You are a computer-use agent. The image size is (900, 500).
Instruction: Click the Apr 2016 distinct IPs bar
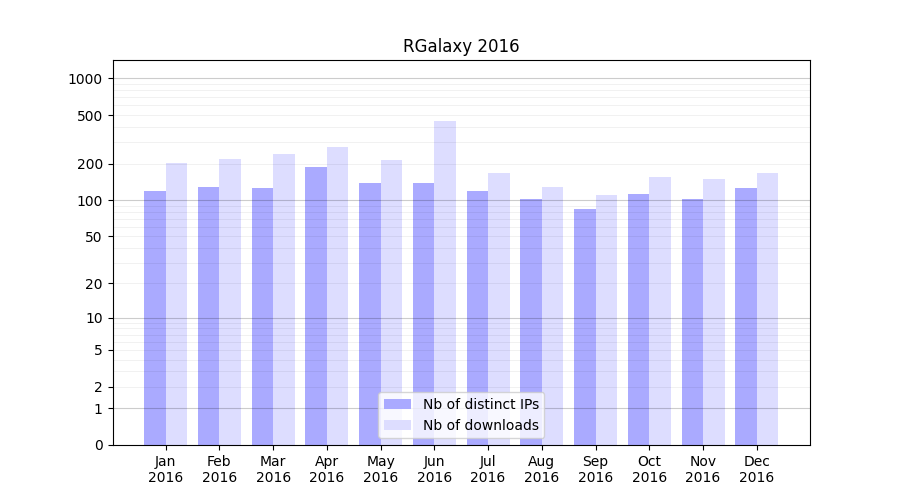(x=316, y=305)
